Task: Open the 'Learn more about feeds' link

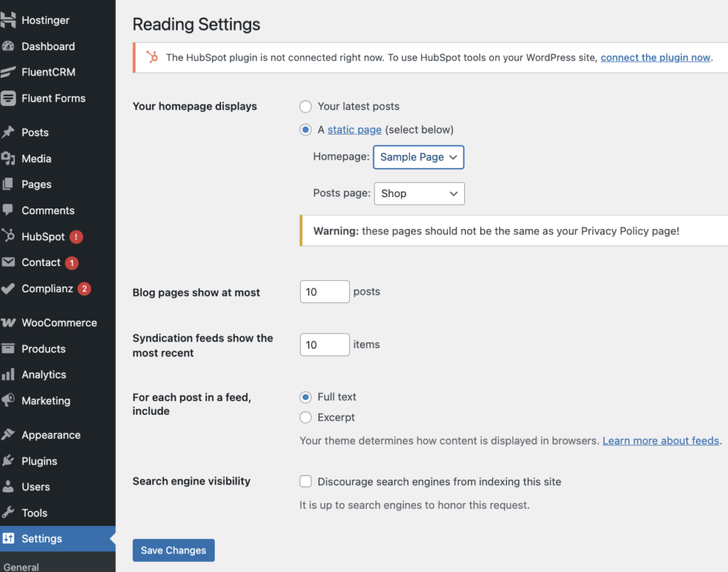Action: click(x=660, y=440)
